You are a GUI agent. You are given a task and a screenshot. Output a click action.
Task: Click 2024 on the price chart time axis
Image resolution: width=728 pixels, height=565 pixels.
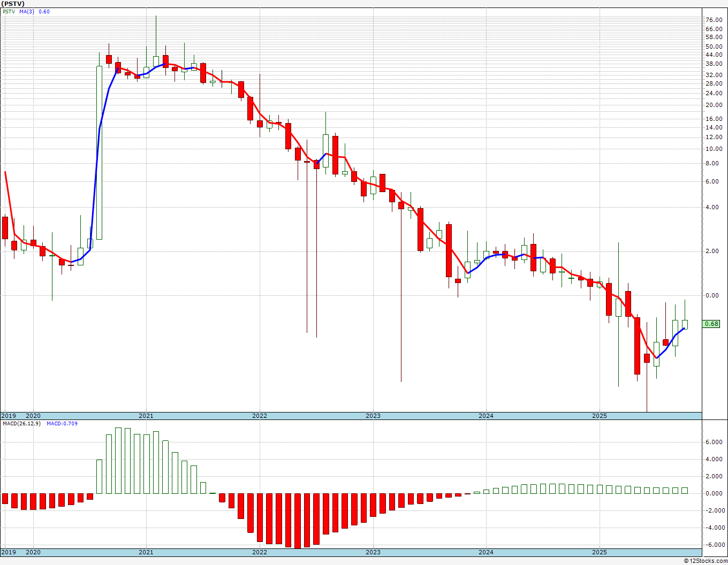click(486, 416)
